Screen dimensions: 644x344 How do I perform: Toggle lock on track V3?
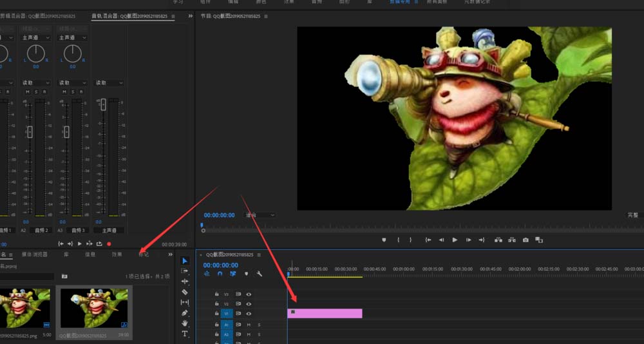[216, 294]
